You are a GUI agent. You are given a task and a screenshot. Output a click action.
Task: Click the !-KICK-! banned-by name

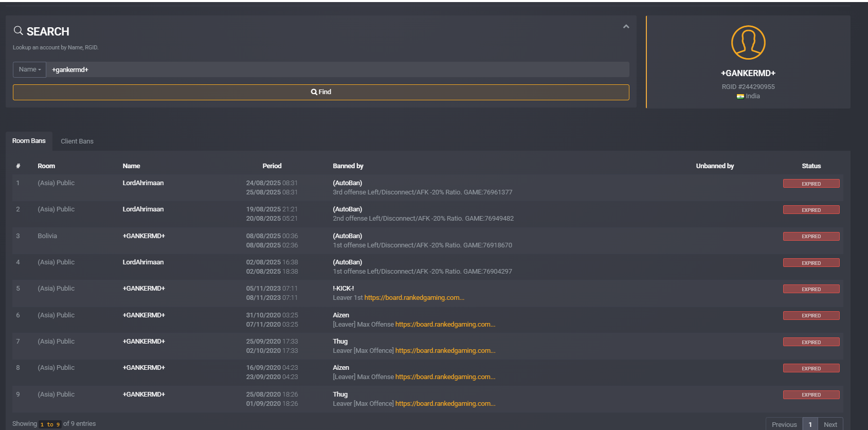click(343, 289)
